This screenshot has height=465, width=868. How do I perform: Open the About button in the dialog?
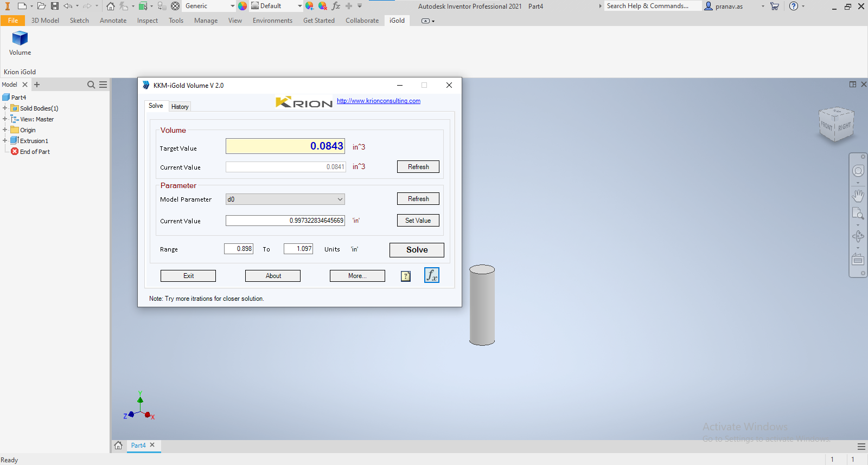pos(273,276)
